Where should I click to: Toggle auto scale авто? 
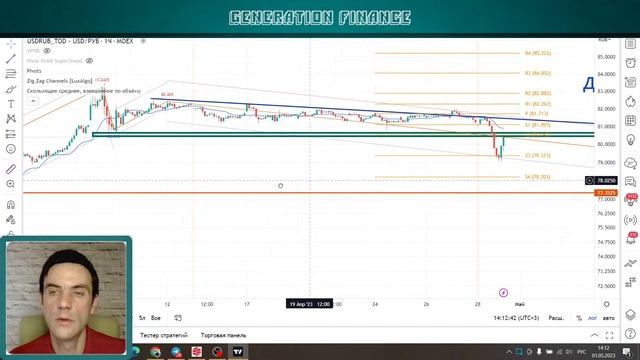click(x=609, y=318)
